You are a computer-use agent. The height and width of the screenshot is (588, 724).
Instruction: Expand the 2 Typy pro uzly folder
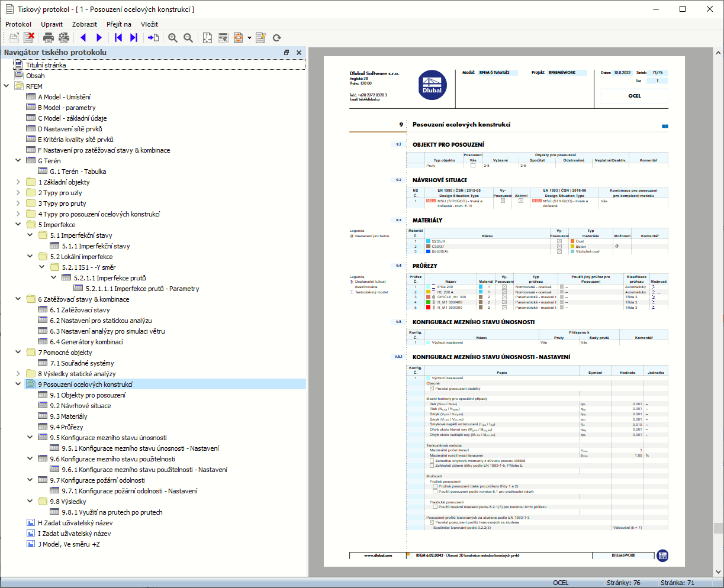coord(18,193)
